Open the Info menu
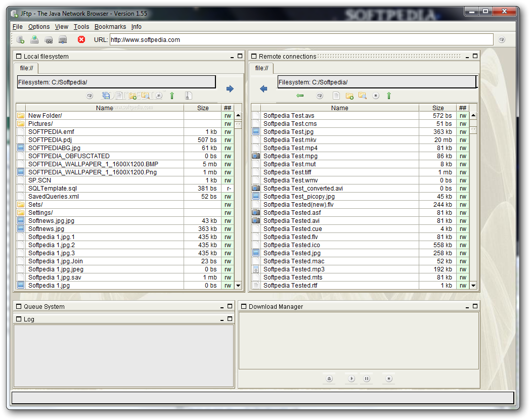The width and height of the screenshot is (530, 420). [x=137, y=27]
